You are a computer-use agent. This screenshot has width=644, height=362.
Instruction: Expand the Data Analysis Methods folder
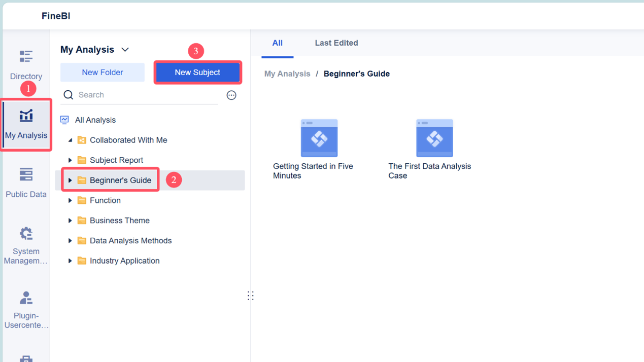point(70,241)
